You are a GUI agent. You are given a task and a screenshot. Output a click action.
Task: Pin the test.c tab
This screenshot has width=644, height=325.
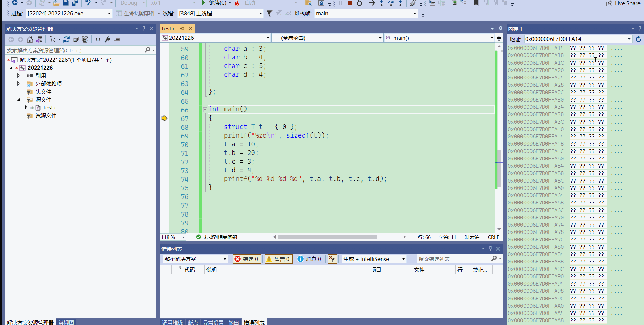[x=182, y=29]
